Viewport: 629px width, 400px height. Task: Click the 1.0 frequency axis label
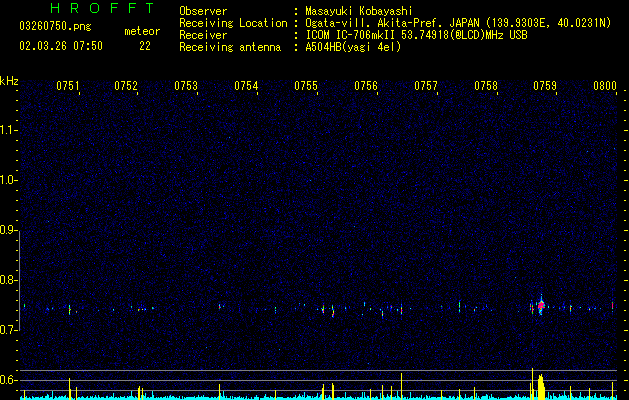(x=8, y=180)
